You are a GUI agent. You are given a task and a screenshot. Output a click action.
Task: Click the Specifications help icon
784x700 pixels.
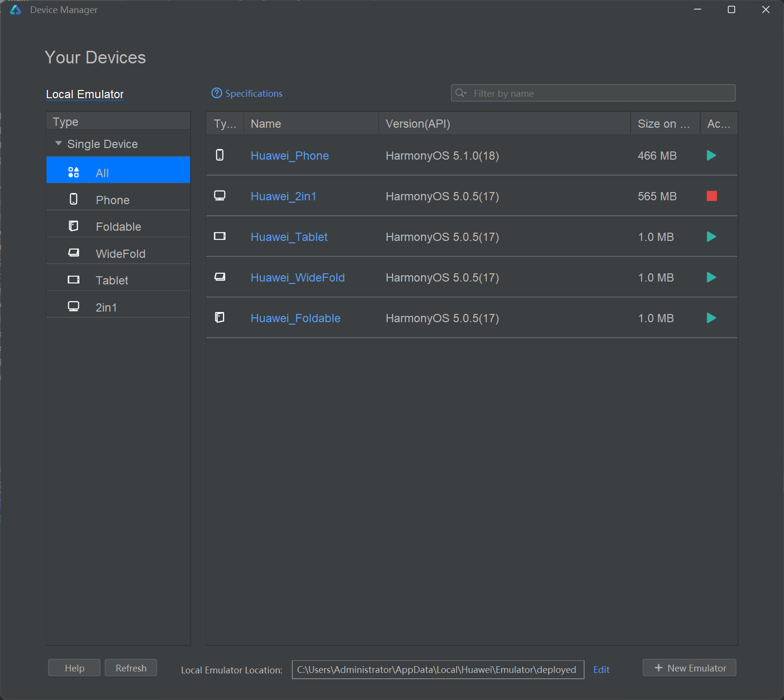[x=217, y=93]
